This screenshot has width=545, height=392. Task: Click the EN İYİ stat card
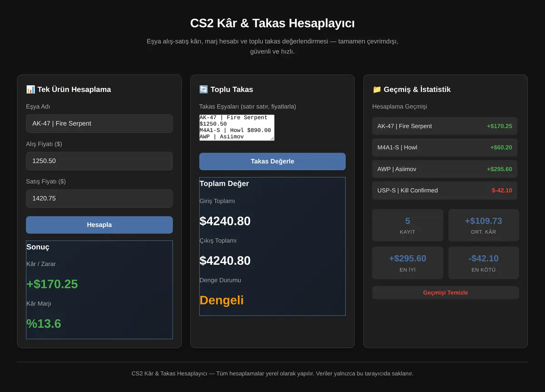[408, 263]
